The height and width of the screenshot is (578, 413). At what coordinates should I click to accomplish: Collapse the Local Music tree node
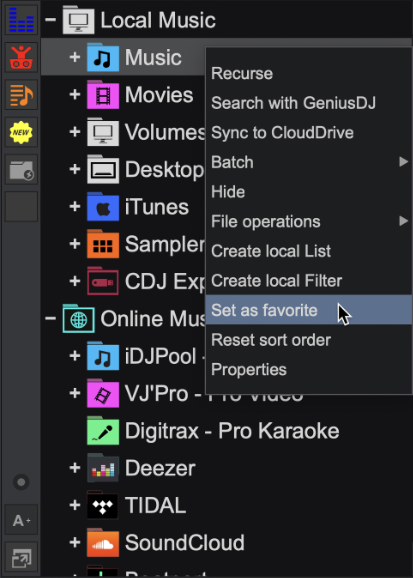coord(51,19)
